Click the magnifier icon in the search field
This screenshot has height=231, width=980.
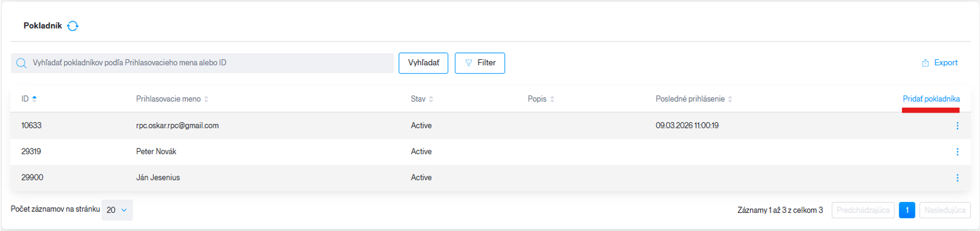tap(22, 63)
